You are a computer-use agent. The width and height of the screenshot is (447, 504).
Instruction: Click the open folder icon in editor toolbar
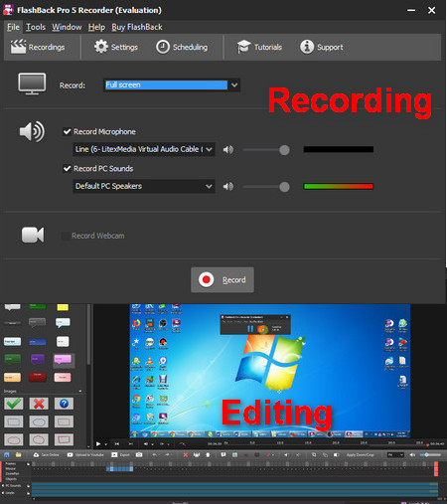pos(19,455)
